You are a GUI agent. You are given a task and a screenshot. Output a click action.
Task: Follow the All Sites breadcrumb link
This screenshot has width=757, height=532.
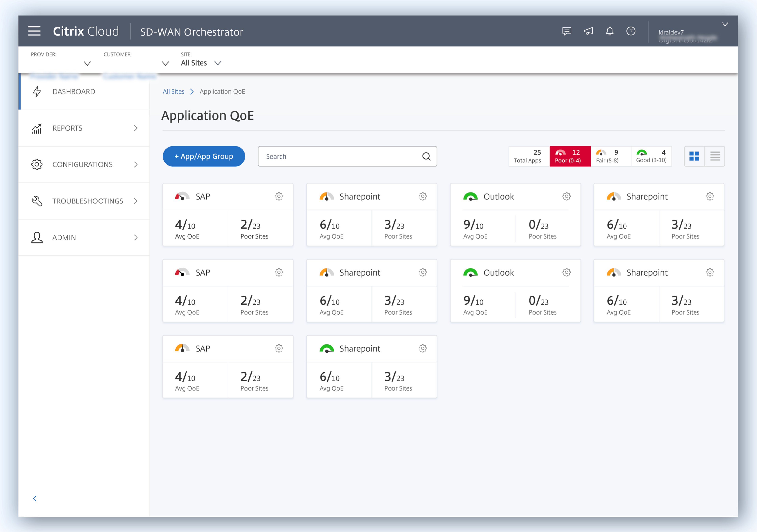[x=173, y=92]
